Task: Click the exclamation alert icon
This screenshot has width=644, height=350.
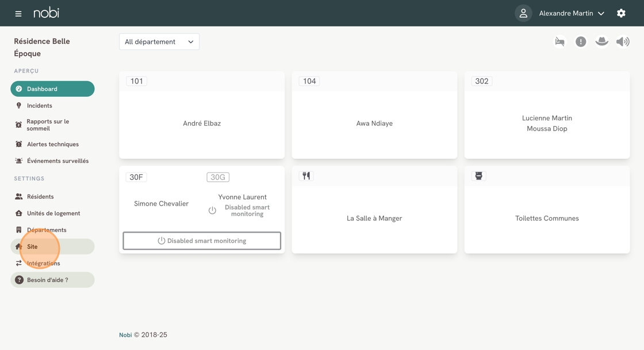Action: click(x=581, y=41)
